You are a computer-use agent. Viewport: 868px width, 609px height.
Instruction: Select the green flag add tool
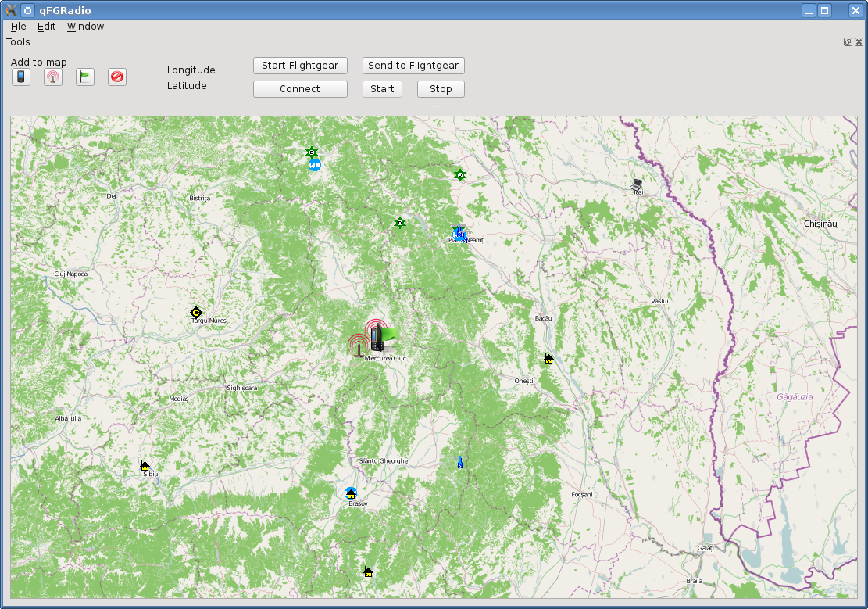(84, 77)
